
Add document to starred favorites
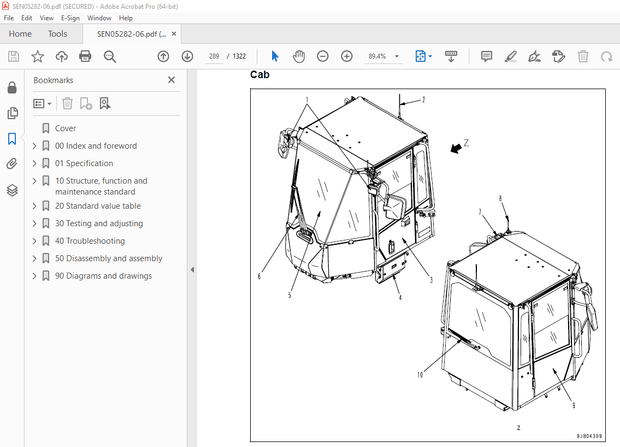tap(38, 57)
